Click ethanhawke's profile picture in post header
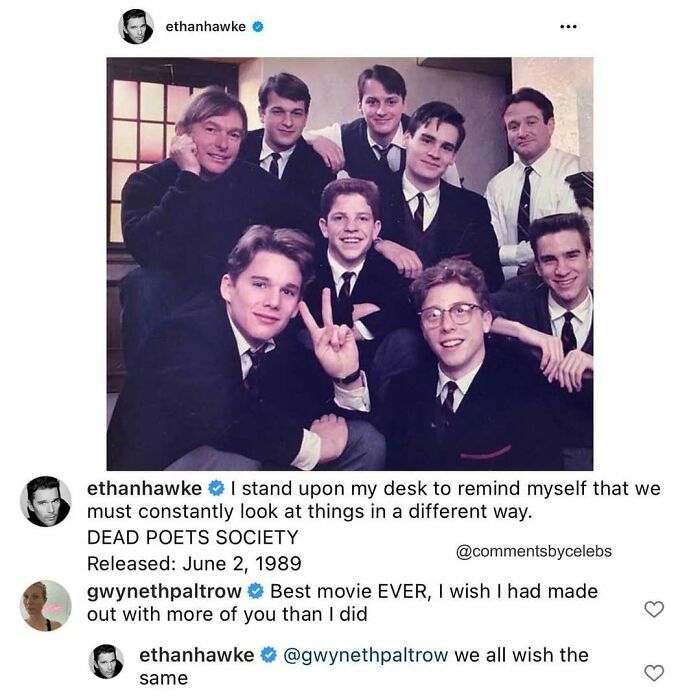This screenshot has height=700, width=700. [x=136, y=27]
